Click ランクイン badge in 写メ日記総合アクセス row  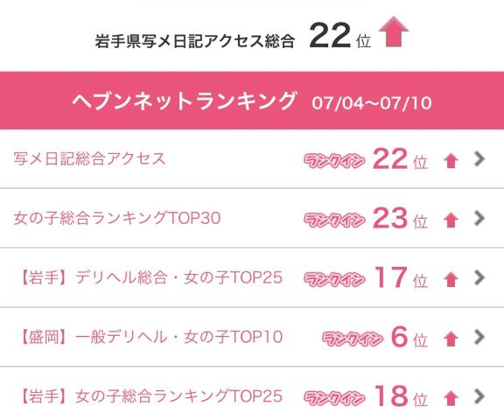click(334, 161)
